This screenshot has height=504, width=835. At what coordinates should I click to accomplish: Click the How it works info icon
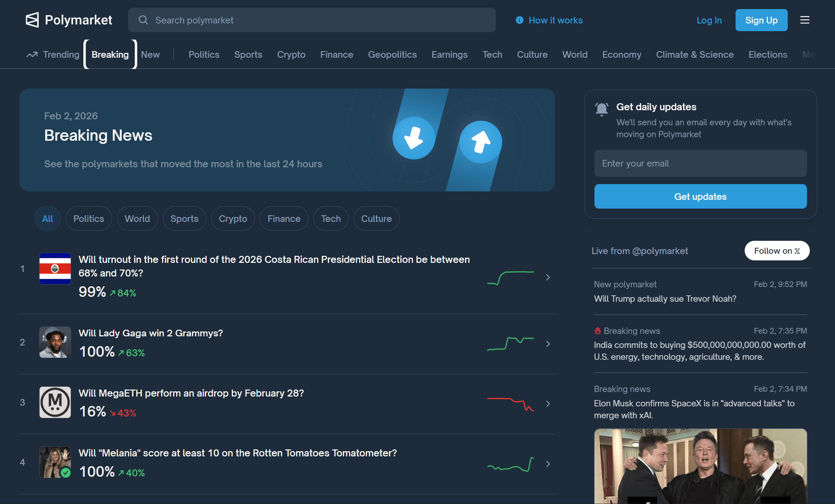[x=520, y=20]
